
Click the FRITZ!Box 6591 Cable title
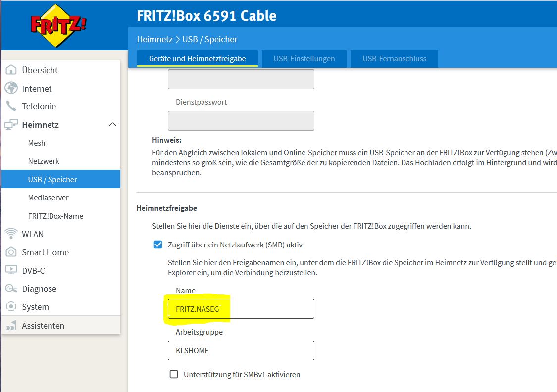click(x=206, y=16)
